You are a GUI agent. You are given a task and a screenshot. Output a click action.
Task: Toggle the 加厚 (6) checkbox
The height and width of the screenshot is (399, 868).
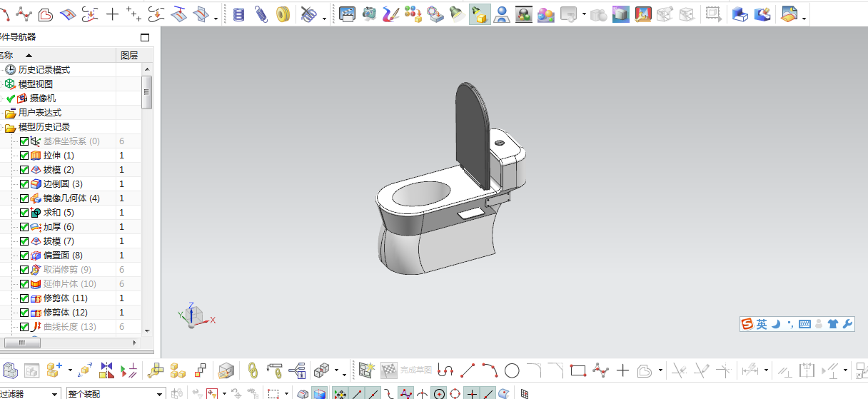click(x=24, y=227)
